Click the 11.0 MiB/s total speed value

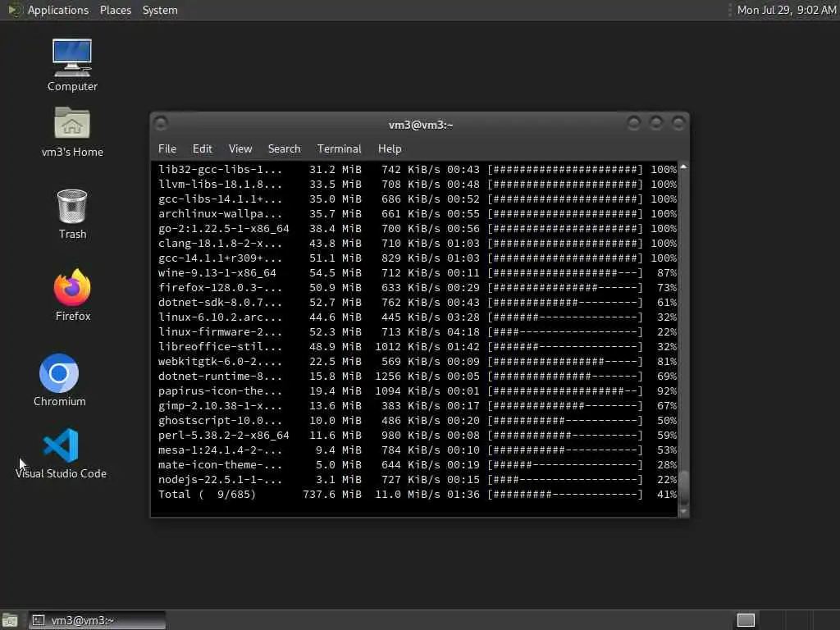[x=407, y=495]
